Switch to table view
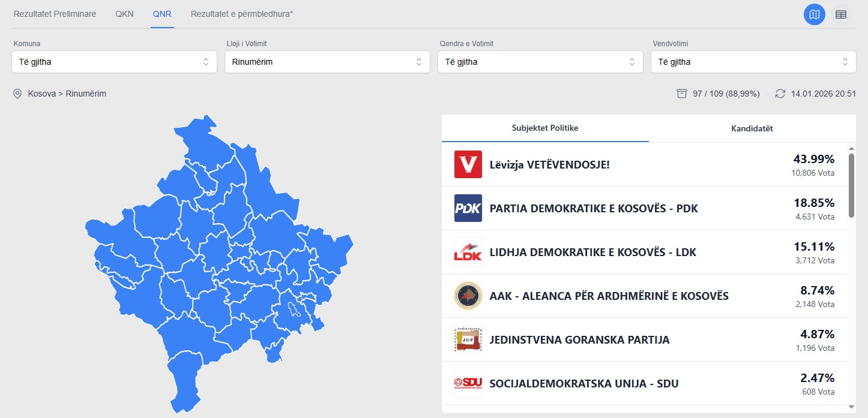868x418 pixels. pyautogui.click(x=841, y=14)
